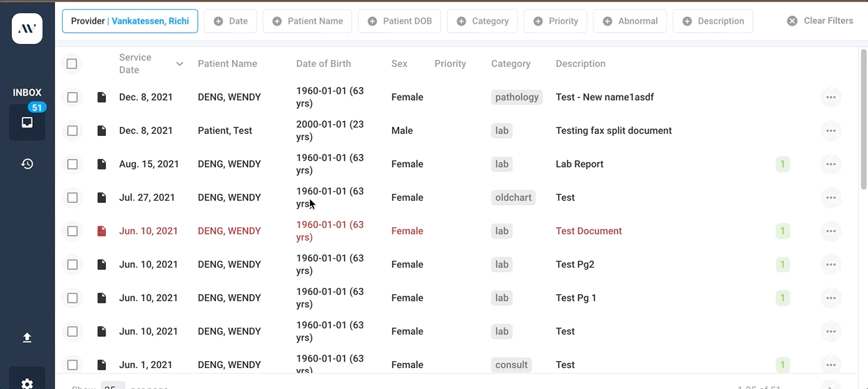Click the vertical scrollbar on the right

pos(864,119)
